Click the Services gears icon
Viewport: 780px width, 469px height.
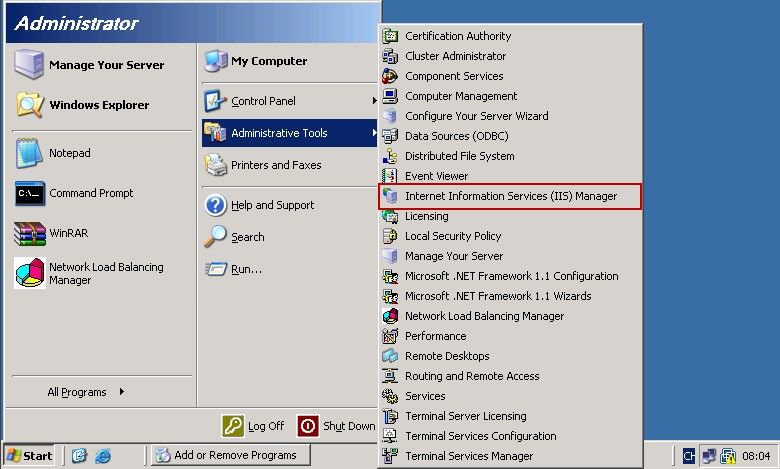390,396
